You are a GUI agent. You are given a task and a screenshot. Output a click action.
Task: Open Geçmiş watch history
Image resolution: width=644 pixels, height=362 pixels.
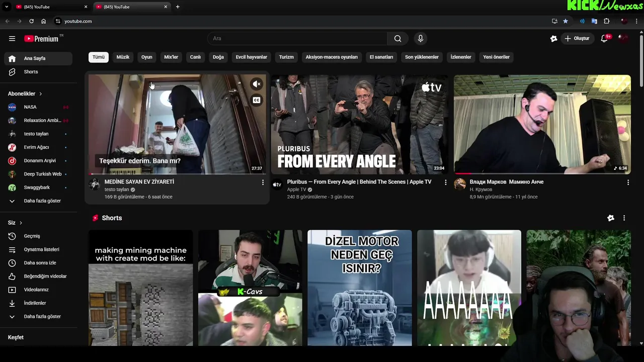(x=38, y=236)
